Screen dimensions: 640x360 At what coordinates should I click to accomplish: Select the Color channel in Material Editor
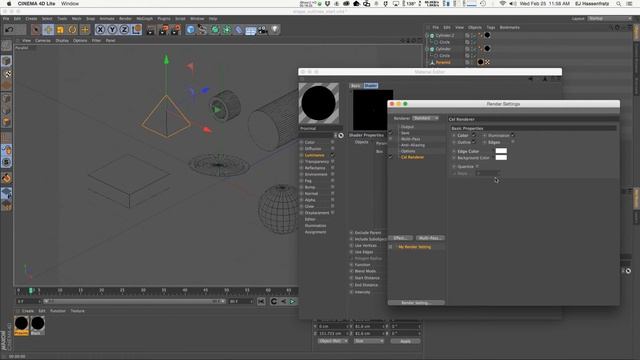pos(310,142)
